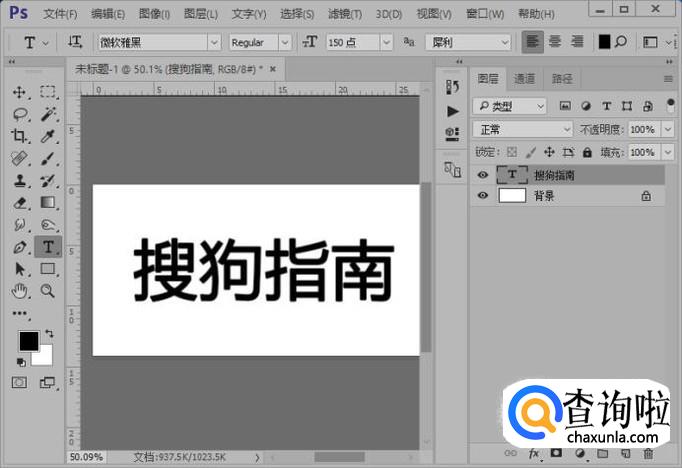
Task: Click the lock all layers button
Action: tap(588, 152)
